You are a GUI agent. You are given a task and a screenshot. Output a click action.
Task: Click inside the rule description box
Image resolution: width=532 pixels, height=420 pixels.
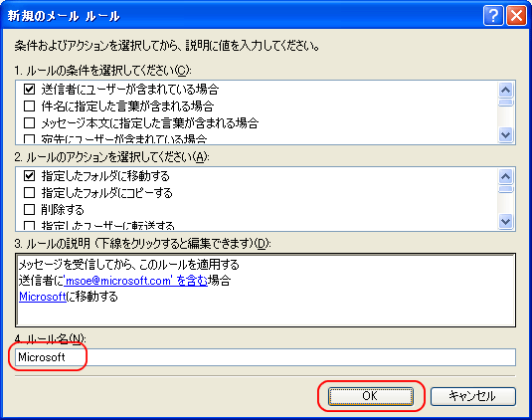point(266,290)
